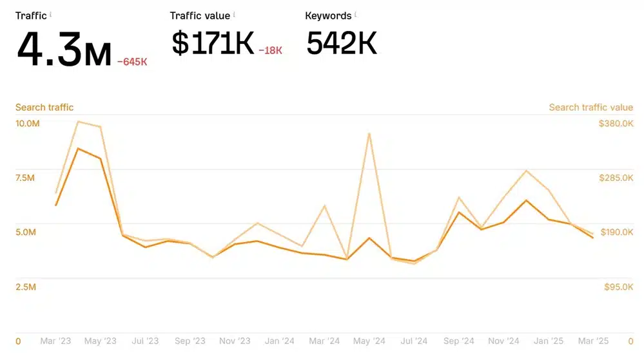Click the 2.5M left axis label

25,287
